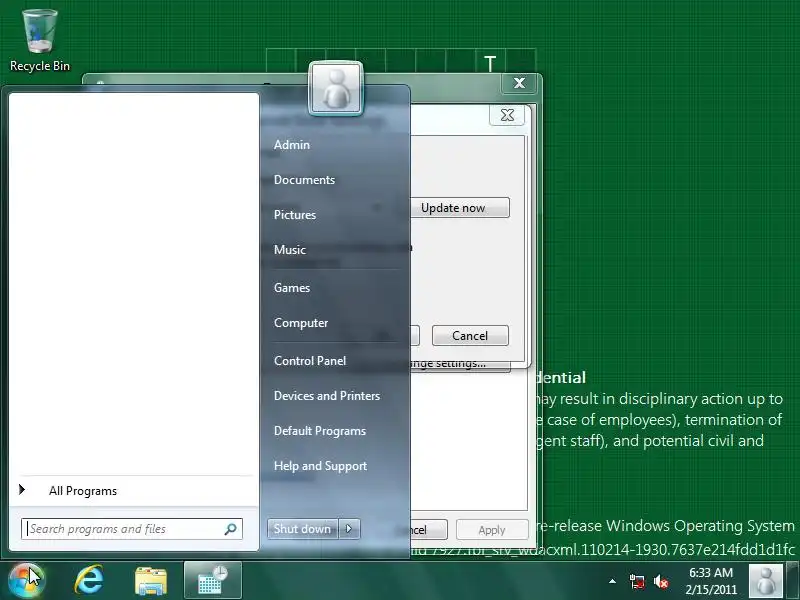Open the Admin user folder
Viewport: 800px width, 600px height.
coord(292,145)
